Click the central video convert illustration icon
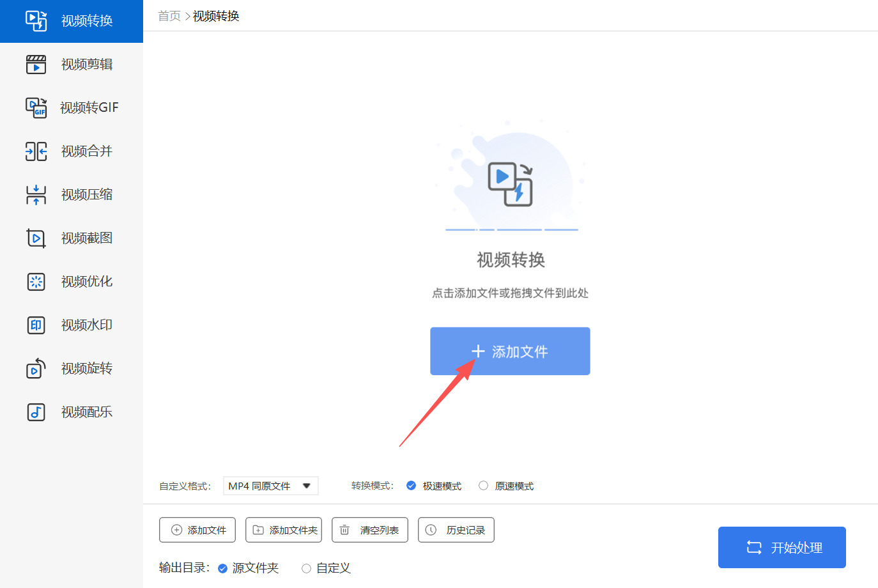 [x=511, y=184]
